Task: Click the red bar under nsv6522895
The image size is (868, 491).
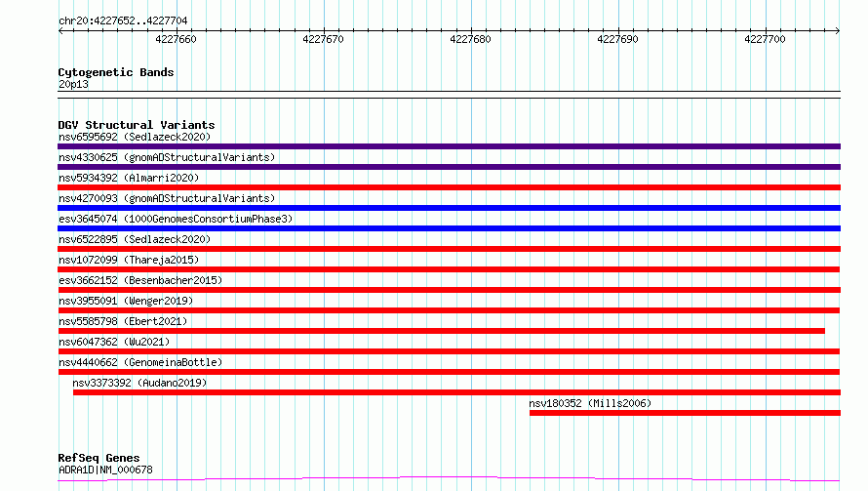Action: click(x=449, y=249)
